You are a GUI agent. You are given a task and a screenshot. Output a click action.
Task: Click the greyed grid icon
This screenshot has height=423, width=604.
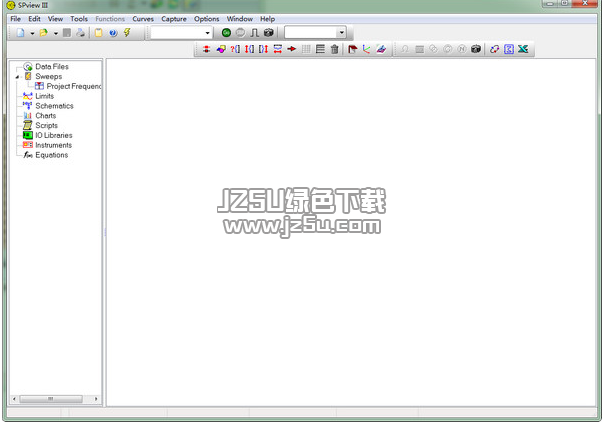(x=306, y=49)
